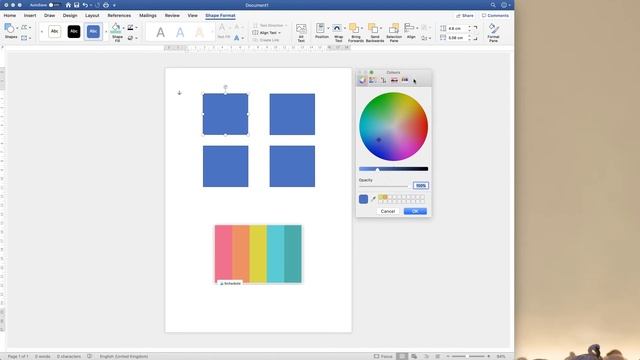Click the Bring Forwards icon

[354, 28]
